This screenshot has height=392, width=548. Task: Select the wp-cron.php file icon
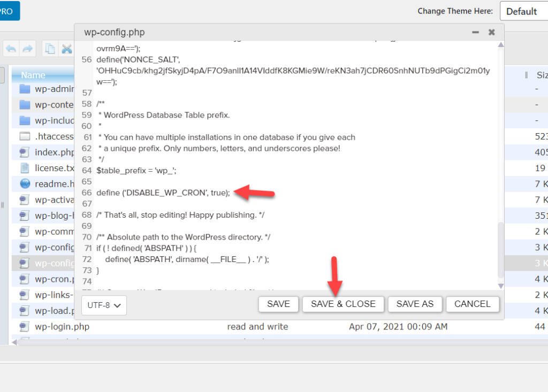click(x=24, y=279)
